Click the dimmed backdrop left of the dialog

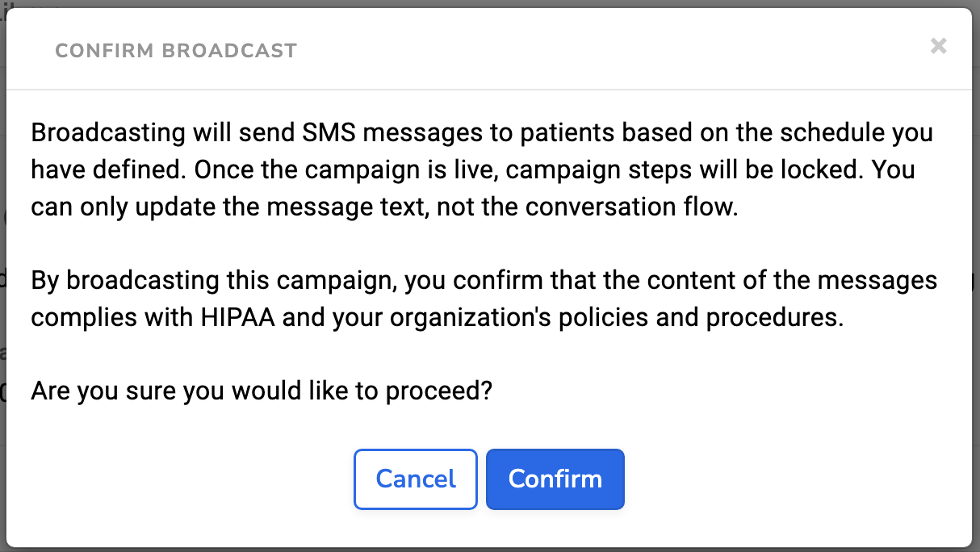click(x=2, y=274)
